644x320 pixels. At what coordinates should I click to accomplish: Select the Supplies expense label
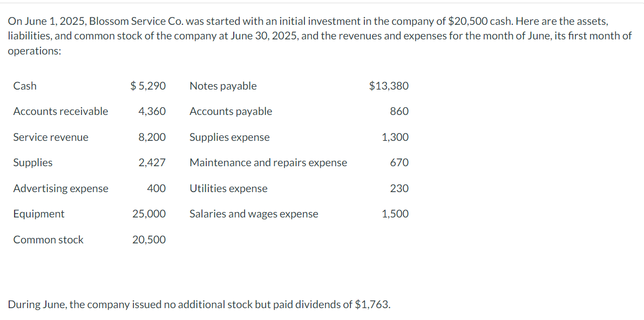(x=229, y=137)
